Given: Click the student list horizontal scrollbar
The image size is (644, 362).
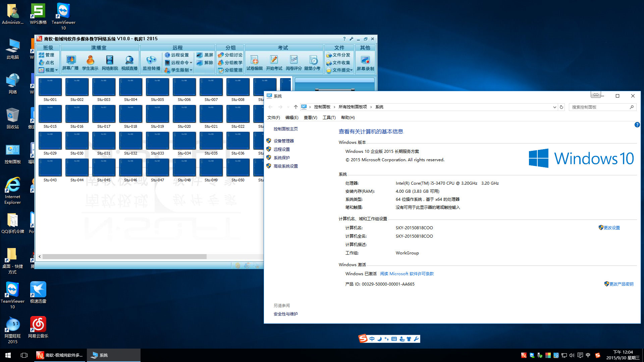Looking at the screenshot, I should pos(124,257).
